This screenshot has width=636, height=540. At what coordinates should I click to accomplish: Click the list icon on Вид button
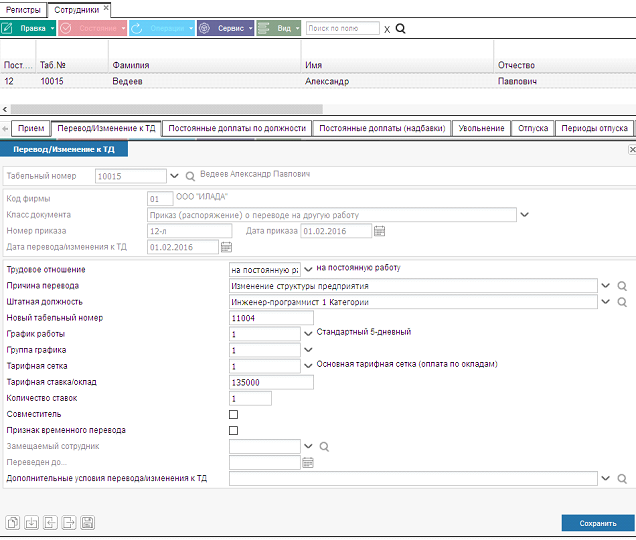pyautogui.click(x=264, y=28)
